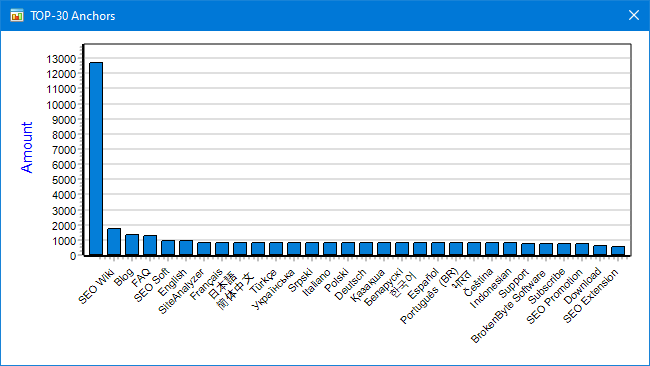
Task: Click the 'SEO Promotion' axis label
Action: pyautogui.click(x=555, y=297)
